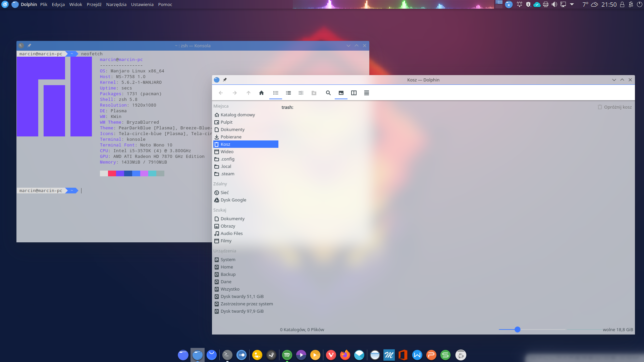Image resolution: width=644 pixels, height=362 pixels.
Task: Click the forward arrow in Dolphin
Action: pyautogui.click(x=235, y=93)
